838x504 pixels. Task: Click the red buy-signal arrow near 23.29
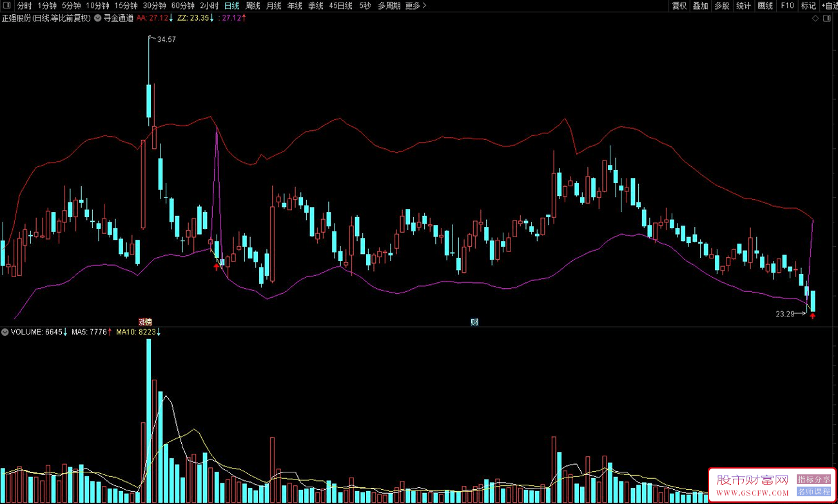coord(812,316)
